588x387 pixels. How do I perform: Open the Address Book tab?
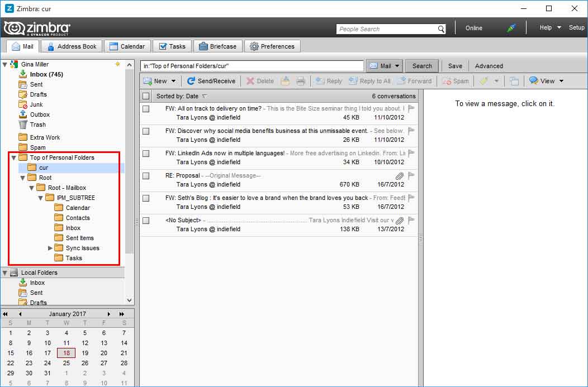pyautogui.click(x=72, y=46)
